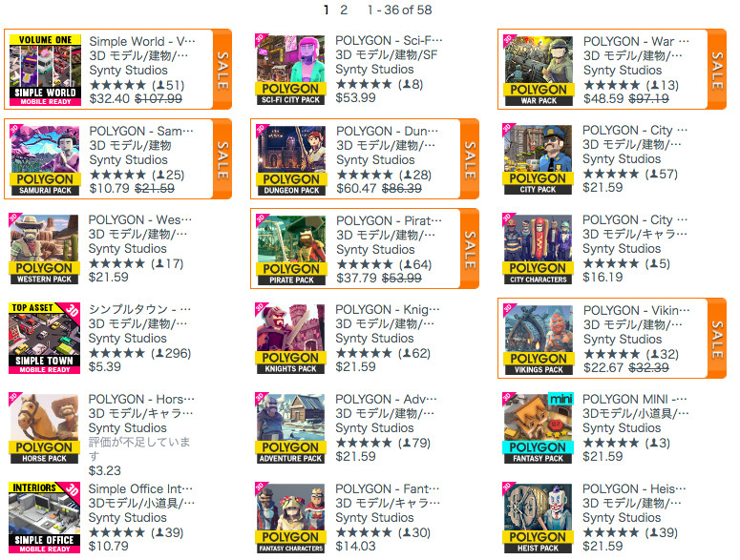The height and width of the screenshot is (560, 740).
Task: Click the SALE ribbon on Vikings Pack
Action: click(x=717, y=338)
